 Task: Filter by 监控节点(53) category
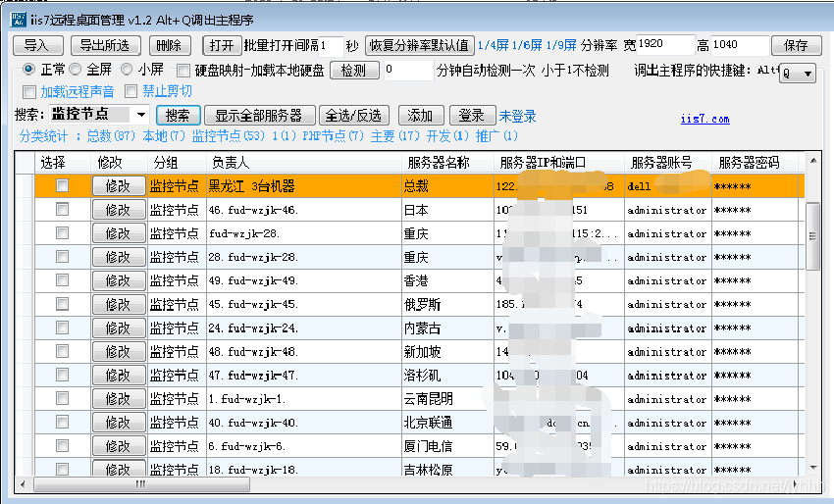229,136
